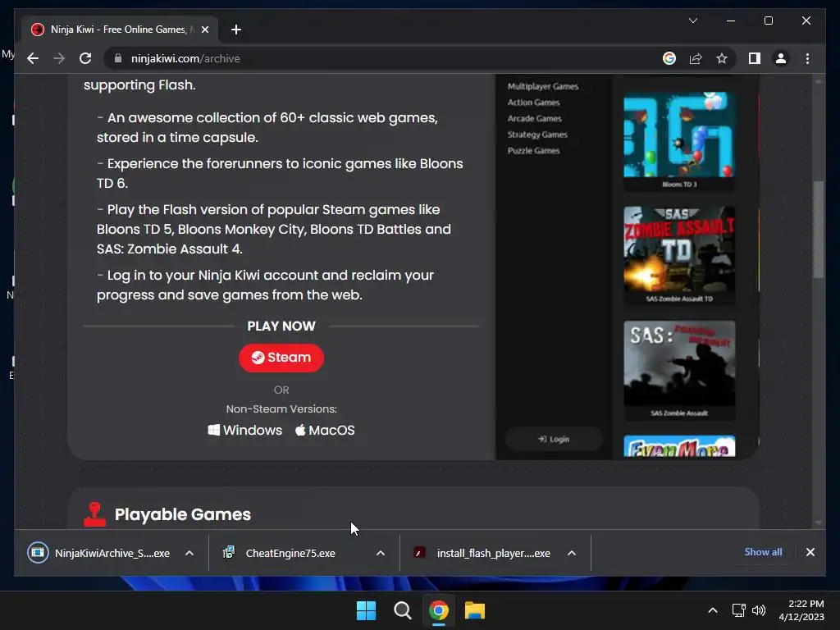The image size is (840, 630).
Task: Click the Login button in archive preview
Action: click(554, 439)
